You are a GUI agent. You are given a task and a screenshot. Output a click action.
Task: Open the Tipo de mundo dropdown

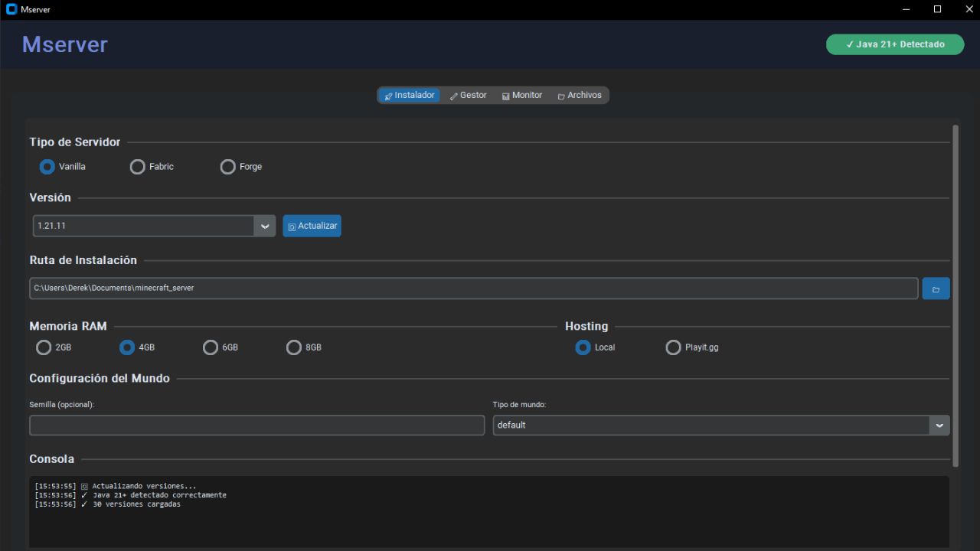[x=939, y=425]
